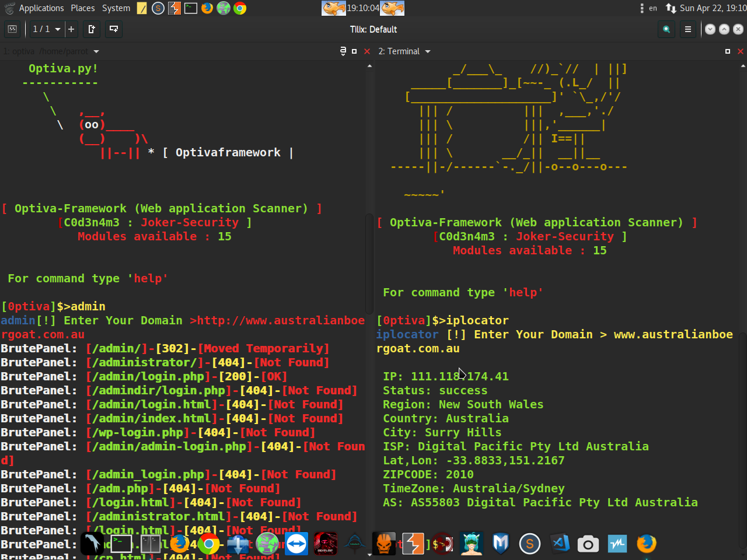Screen dimensions: 747x560
Task: Open Visual Studio Code from dock
Action: pos(560,544)
